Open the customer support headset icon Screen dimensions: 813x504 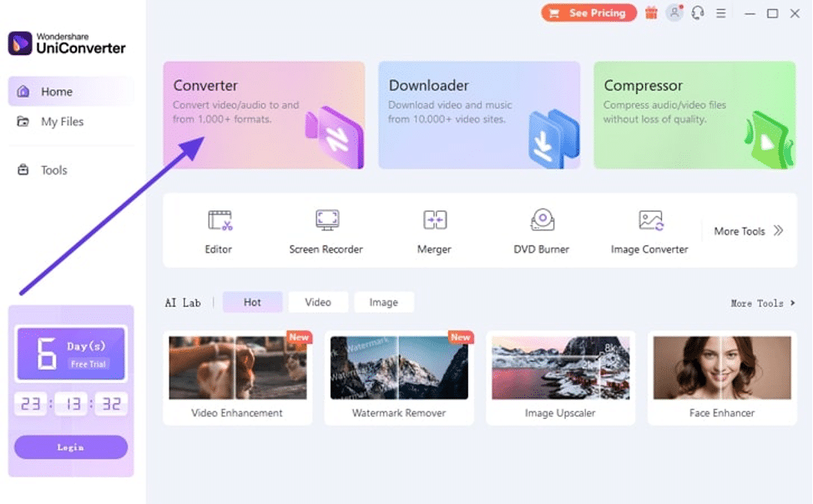pyautogui.click(x=697, y=13)
